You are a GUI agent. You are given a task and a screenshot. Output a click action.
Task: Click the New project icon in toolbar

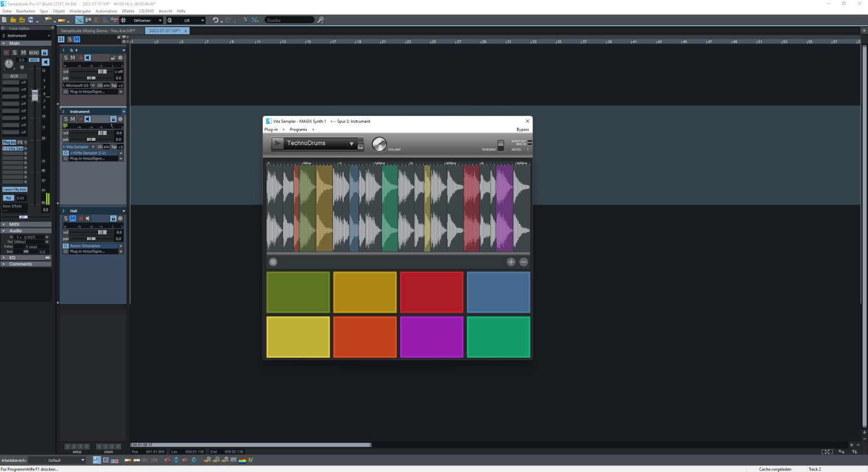coord(4,20)
